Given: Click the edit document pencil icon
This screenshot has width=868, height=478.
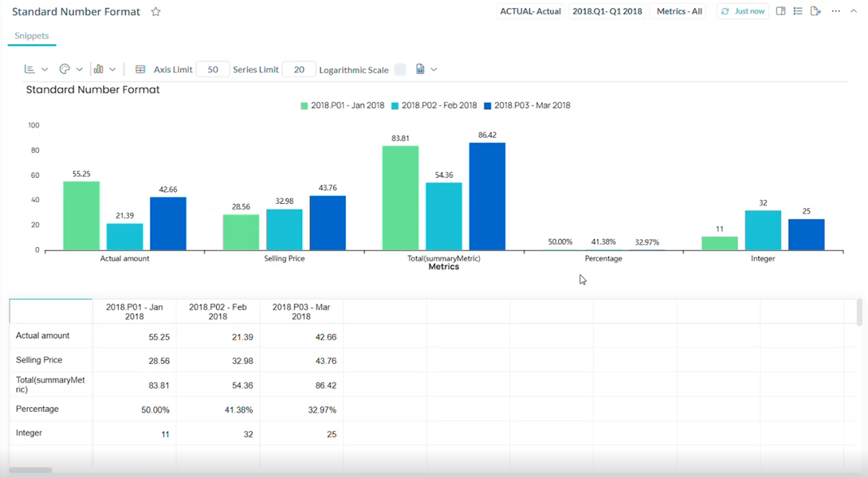Looking at the screenshot, I should (x=815, y=11).
